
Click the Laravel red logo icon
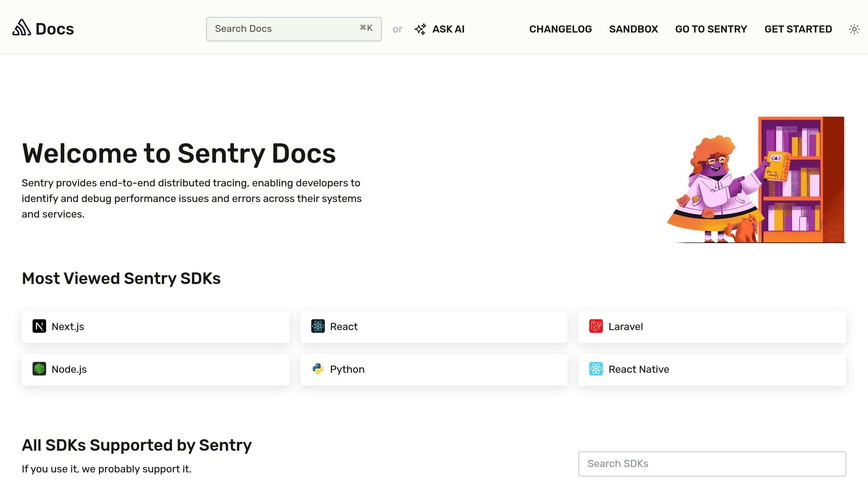(596, 327)
